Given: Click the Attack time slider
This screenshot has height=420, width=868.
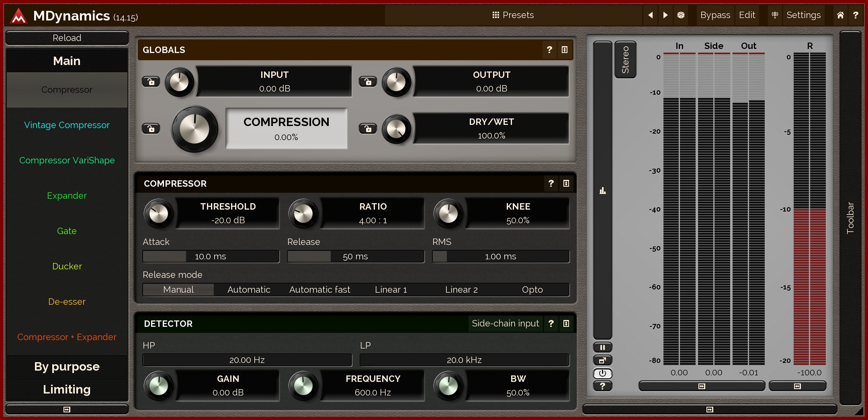Looking at the screenshot, I should (211, 257).
